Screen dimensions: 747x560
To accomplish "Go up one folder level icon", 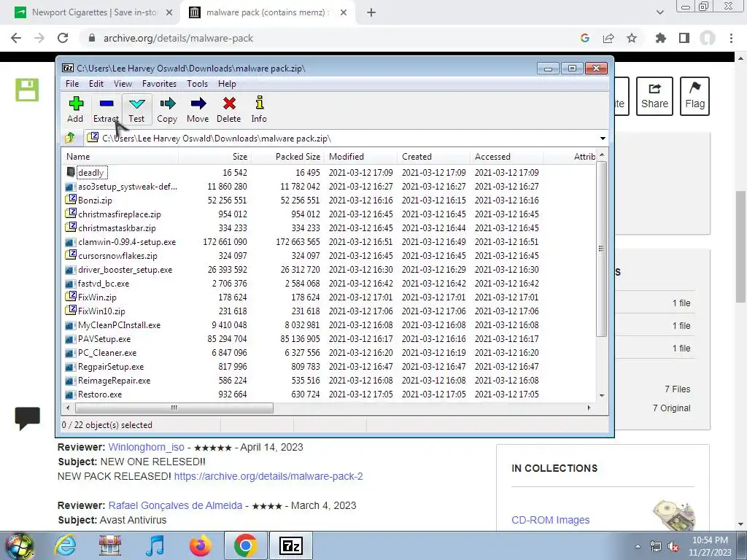I will [70, 138].
